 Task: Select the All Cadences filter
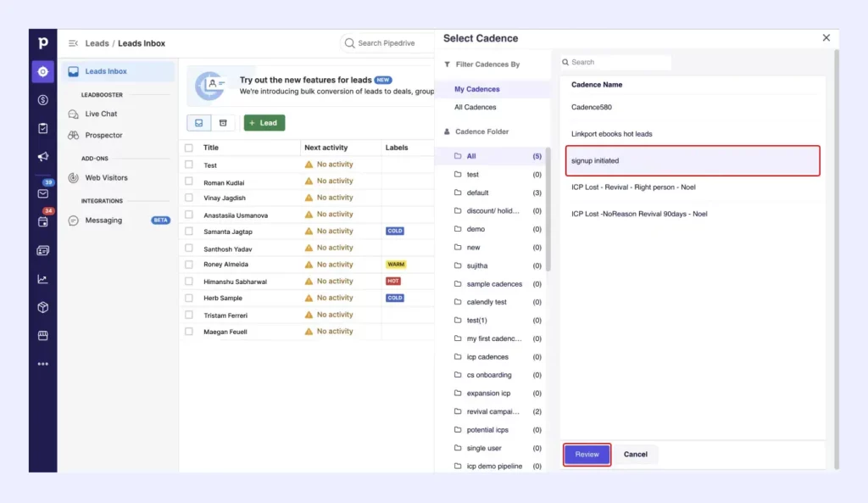tap(492, 108)
